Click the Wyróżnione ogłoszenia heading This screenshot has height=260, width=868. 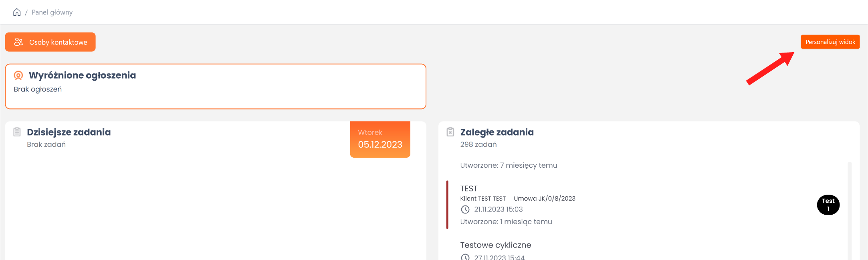[83, 75]
